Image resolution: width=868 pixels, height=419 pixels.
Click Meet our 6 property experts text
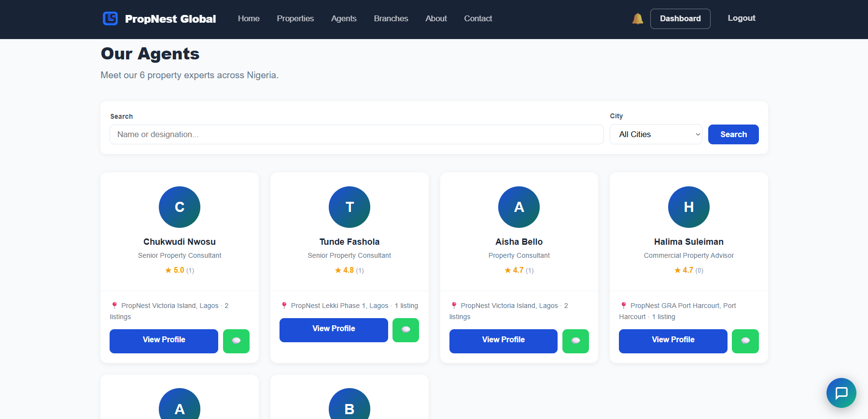189,75
